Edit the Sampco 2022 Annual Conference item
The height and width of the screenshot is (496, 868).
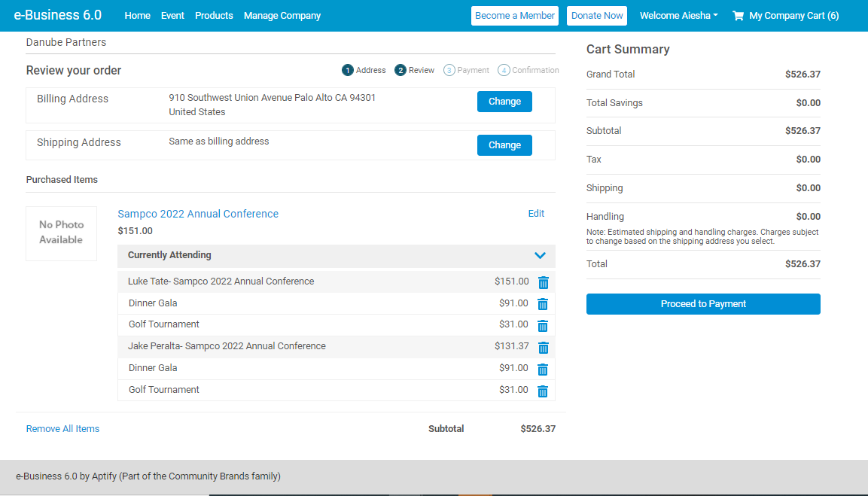click(536, 214)
